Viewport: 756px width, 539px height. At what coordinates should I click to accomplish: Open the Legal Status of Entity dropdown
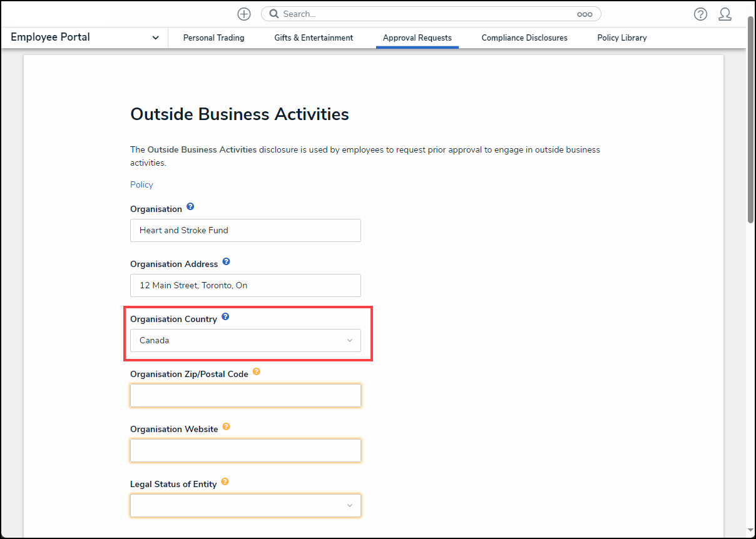tap(245, 506)
